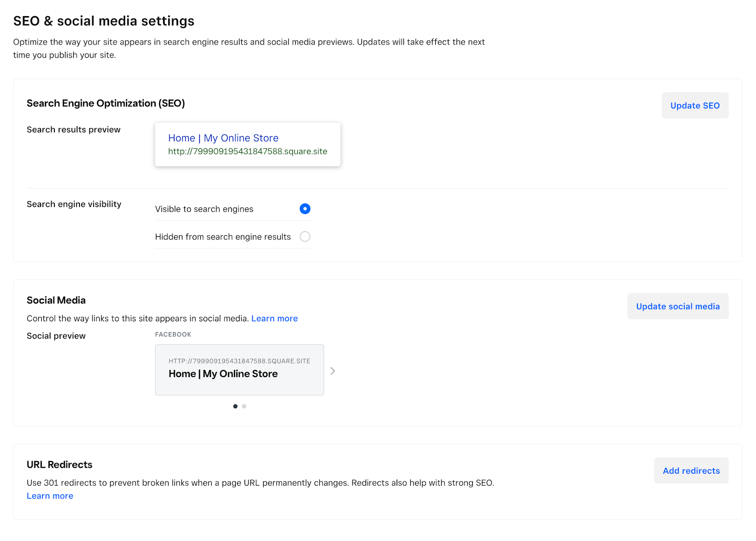The width and height of the screenshot is (756, 541).
Task: Select the Visible to search engines radio button
Action: (305, 209)
